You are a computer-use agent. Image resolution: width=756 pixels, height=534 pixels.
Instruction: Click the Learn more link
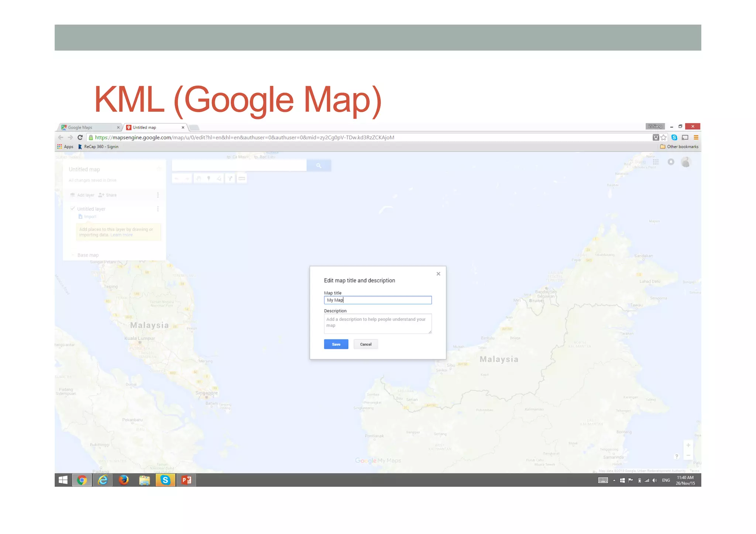(x=121, y=235)
